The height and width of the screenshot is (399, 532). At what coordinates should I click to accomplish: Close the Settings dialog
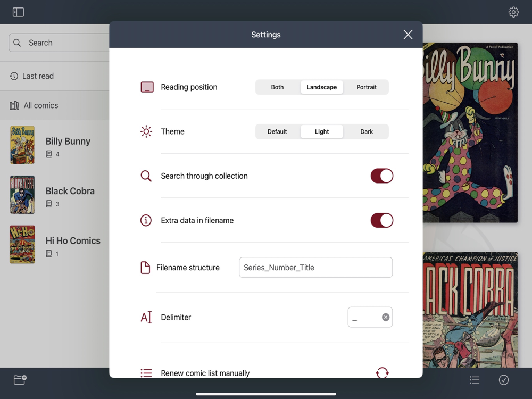point(408,34)
